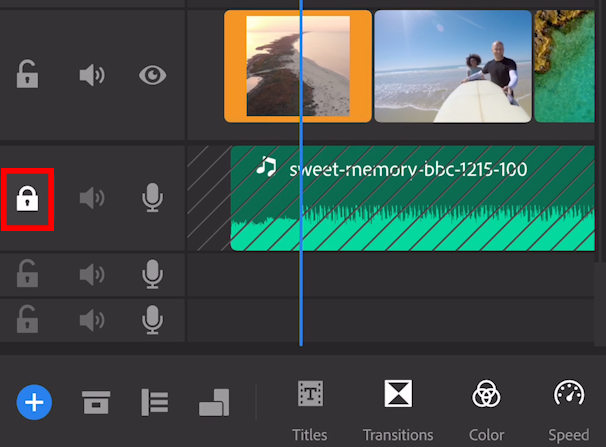Lock the second audio track
Viewport: 606px width, 447px height.
pyautogui.click(x=27, y=274)
